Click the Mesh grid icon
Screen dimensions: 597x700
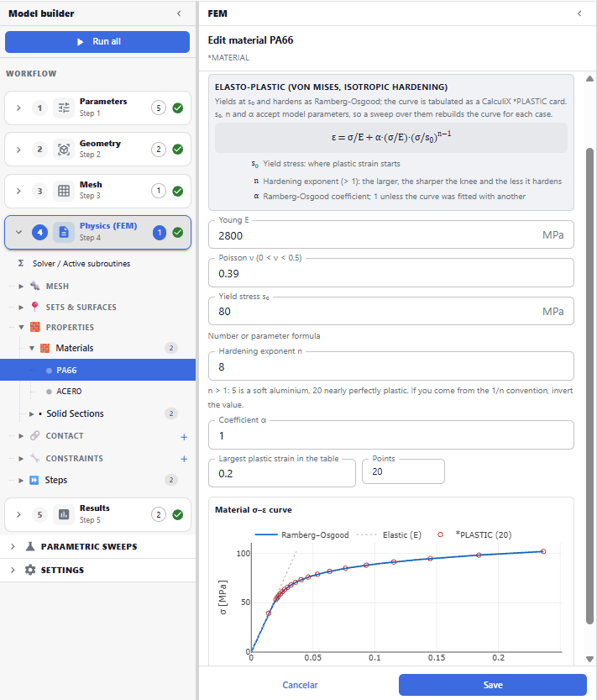pyautogui.click(x=64, y=191)
